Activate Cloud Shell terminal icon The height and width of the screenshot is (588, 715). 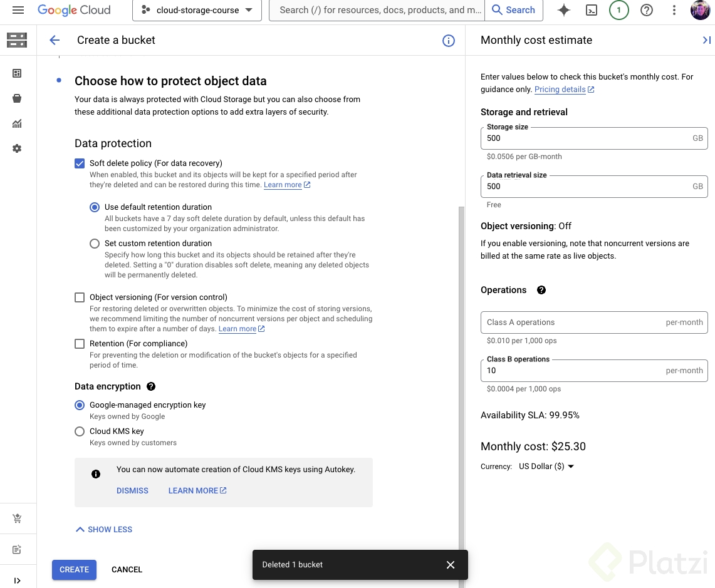click(591, 10)
